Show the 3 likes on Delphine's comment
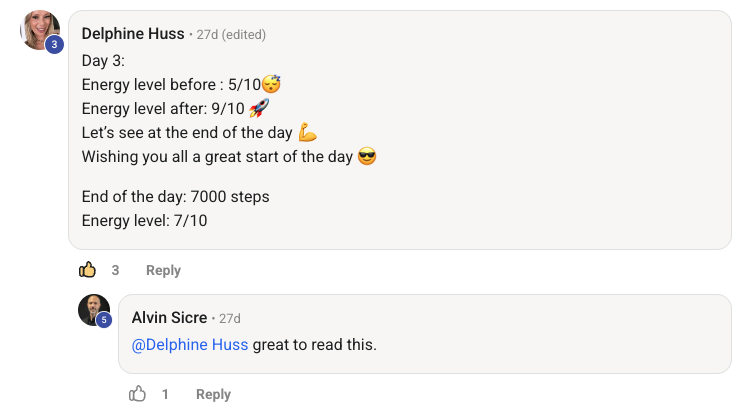This screenshot has width=749, height=419. click(x=115, y=270)
